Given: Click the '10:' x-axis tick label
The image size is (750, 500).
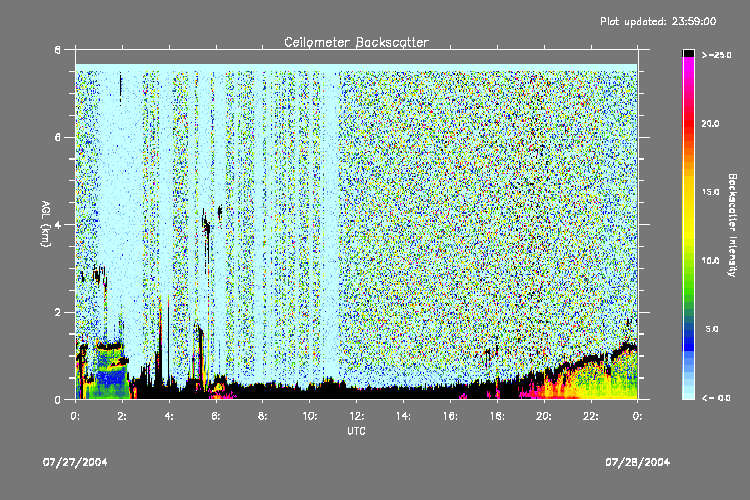Looking at the screenshot, I should 309,416.
